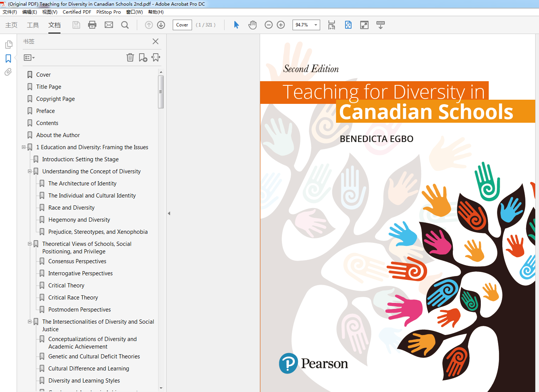539x392 pixels.
Task: Open Postmodern Perspectives bookmark
Action: point(80,310)
